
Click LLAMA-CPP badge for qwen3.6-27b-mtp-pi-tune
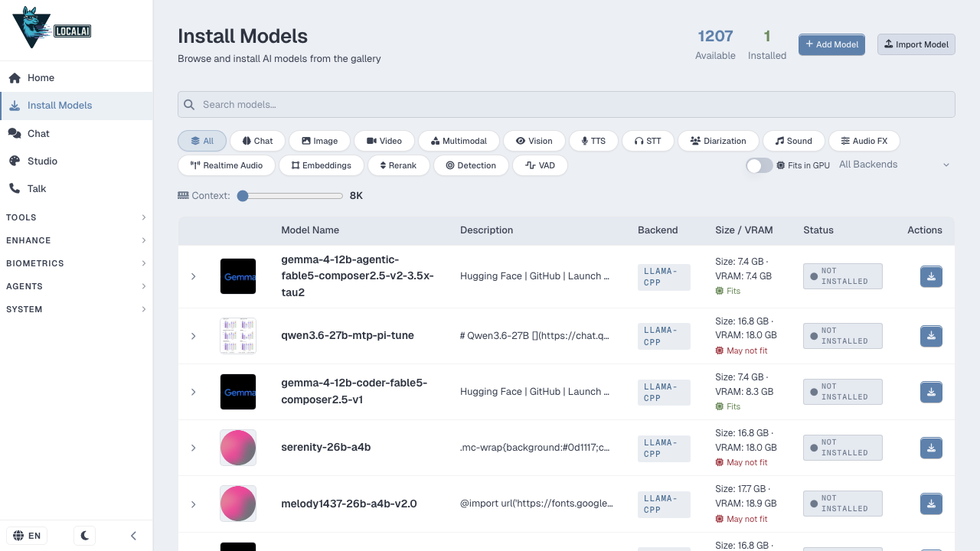pyautogui.click(x=664, y=336)
